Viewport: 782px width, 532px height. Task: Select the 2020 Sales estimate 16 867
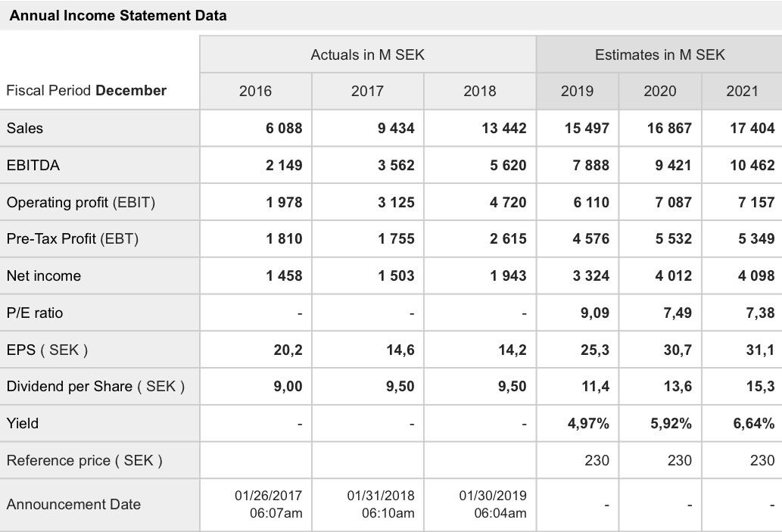(x=669, y=128)
